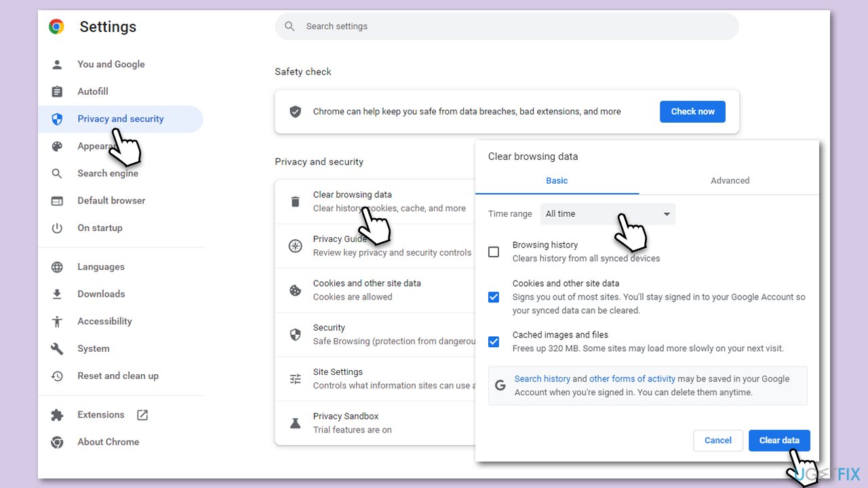Click the You and Google person icon
This screenshot has width=868, height=488.
pyautogui.click(x=57, y=64)
